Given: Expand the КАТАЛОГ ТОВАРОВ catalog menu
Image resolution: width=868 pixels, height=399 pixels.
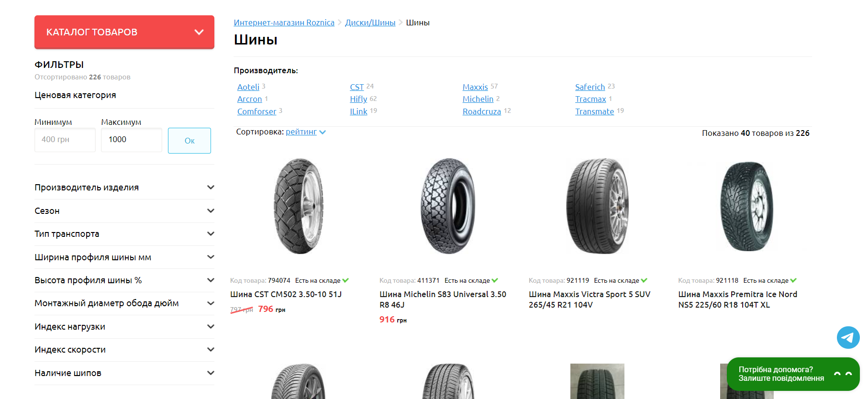Looking at the screenshot, I should tap(124, 32).
